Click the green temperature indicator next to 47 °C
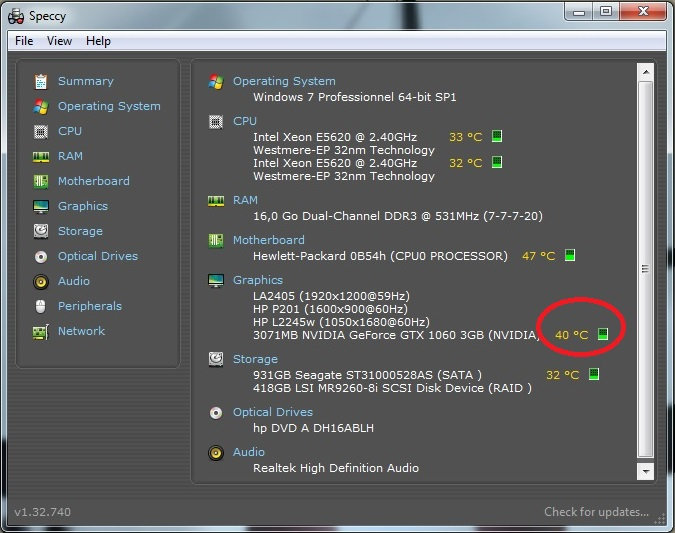 point(570,255)
